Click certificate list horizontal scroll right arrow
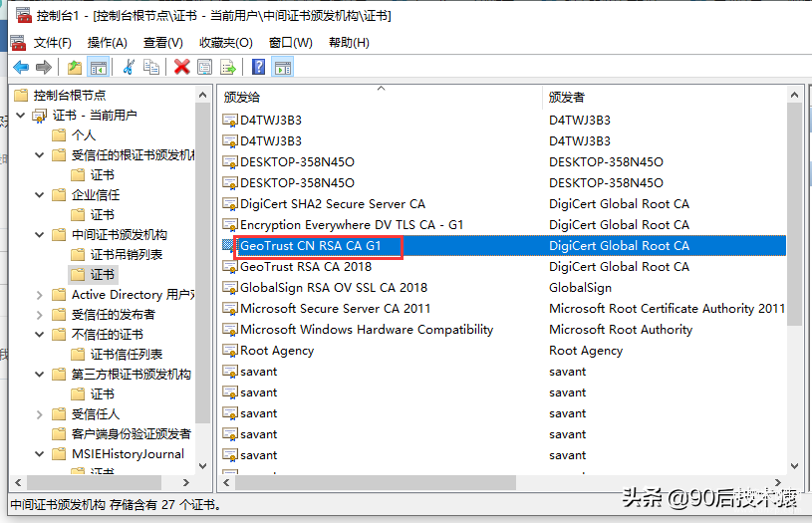This screenshot has width=812, height=523. pyautogui.click(x=778, y=482)
